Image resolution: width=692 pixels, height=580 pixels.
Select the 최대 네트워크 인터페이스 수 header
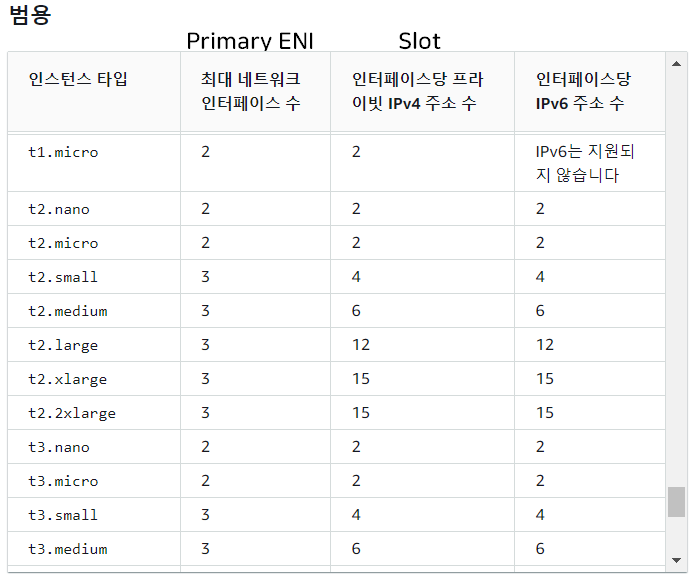(251, 91)
